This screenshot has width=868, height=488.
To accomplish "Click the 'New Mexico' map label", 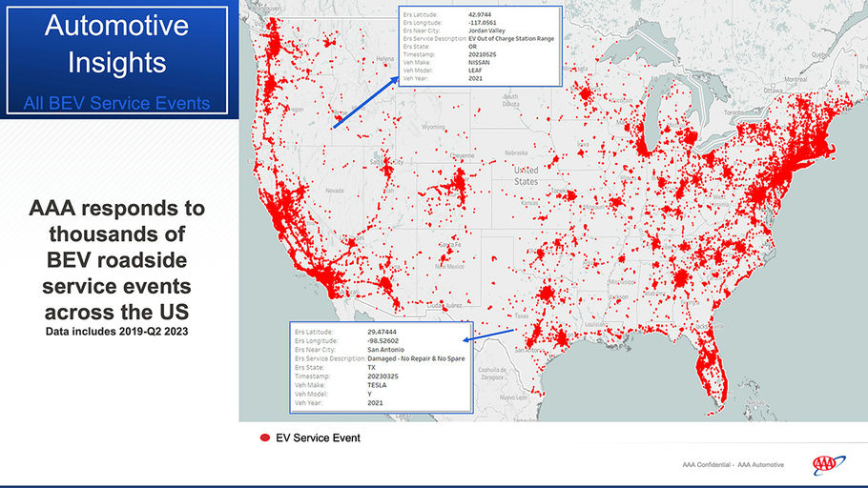I will pos(449,267).
